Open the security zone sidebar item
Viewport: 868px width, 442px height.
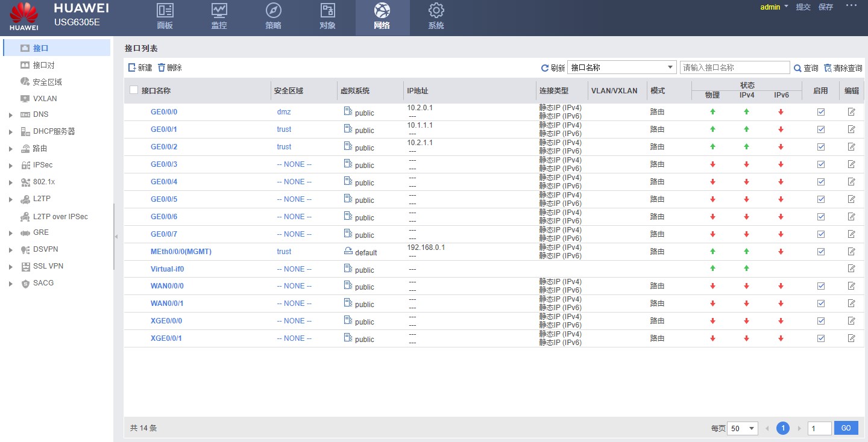(x=47, y=82)
